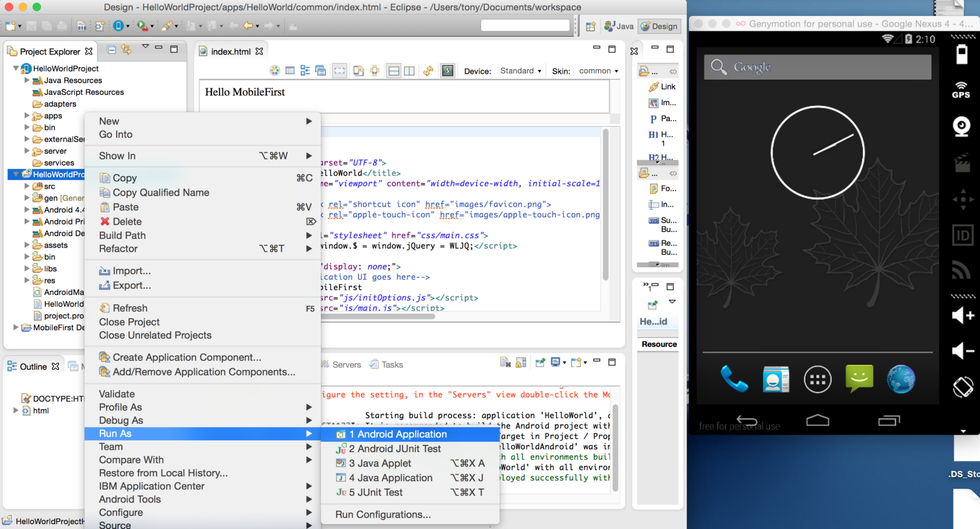This screenshot has width=980, height=529.
Task: Click Refresh in context menu
Action: pos(202,308)
